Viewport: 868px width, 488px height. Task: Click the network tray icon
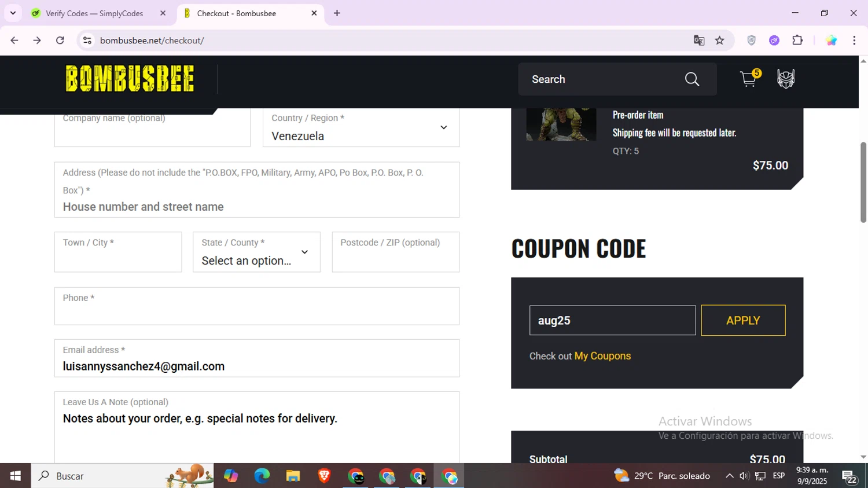(x=760, y=476)
